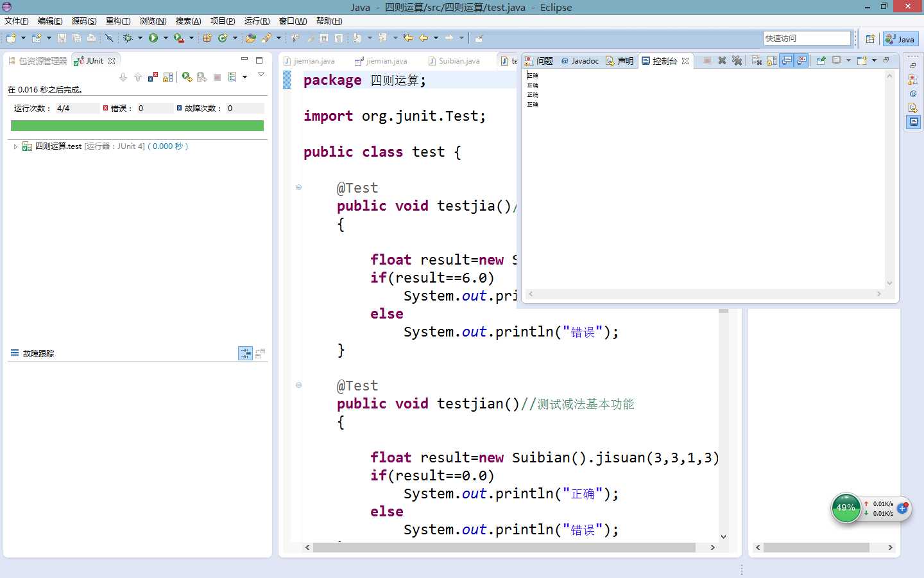The width and height of the screenshot is (924, 578).
Task: Expand the 四则运算.test tree node
Action: click(15, 146)
